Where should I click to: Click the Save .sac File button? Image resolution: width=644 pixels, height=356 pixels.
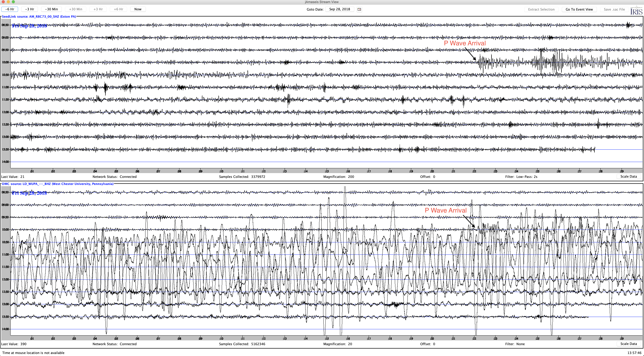(x=614, y=9)
